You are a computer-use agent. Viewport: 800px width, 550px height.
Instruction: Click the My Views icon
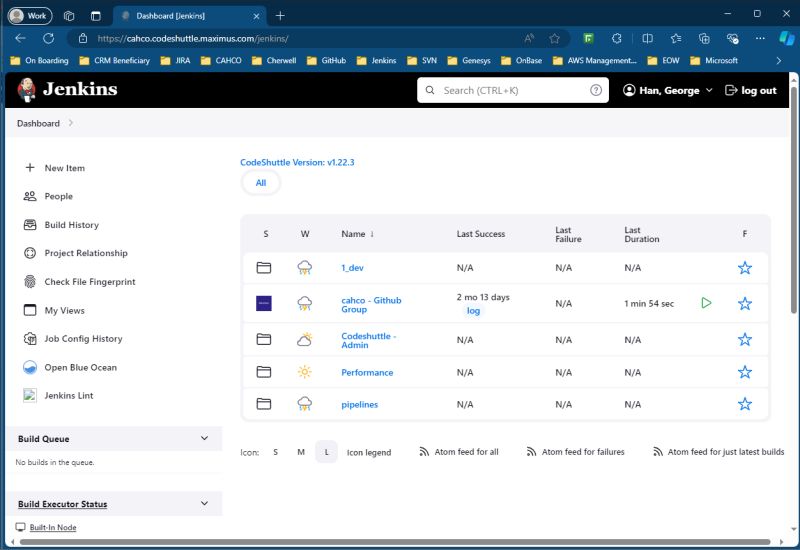coord(30,310)
